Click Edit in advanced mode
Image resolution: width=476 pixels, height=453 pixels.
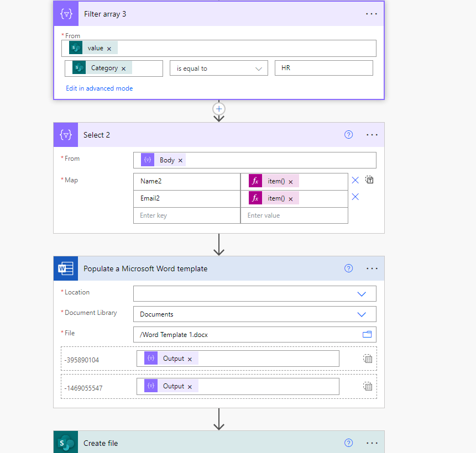pyautogui.click(x=99, y=88)
